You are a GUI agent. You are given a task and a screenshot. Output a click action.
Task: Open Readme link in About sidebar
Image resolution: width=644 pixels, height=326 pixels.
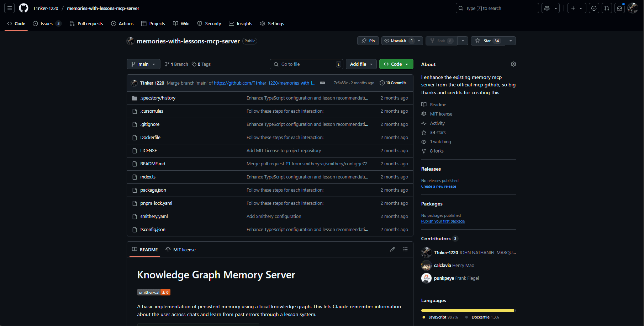click(438, 105)
